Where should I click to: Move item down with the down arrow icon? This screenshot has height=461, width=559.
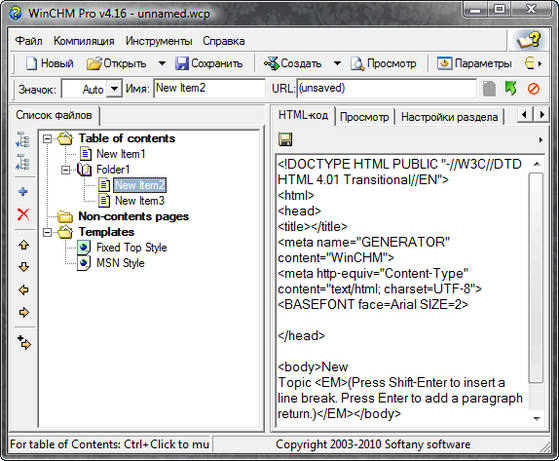pyautogui.click(x=24, y=267)
